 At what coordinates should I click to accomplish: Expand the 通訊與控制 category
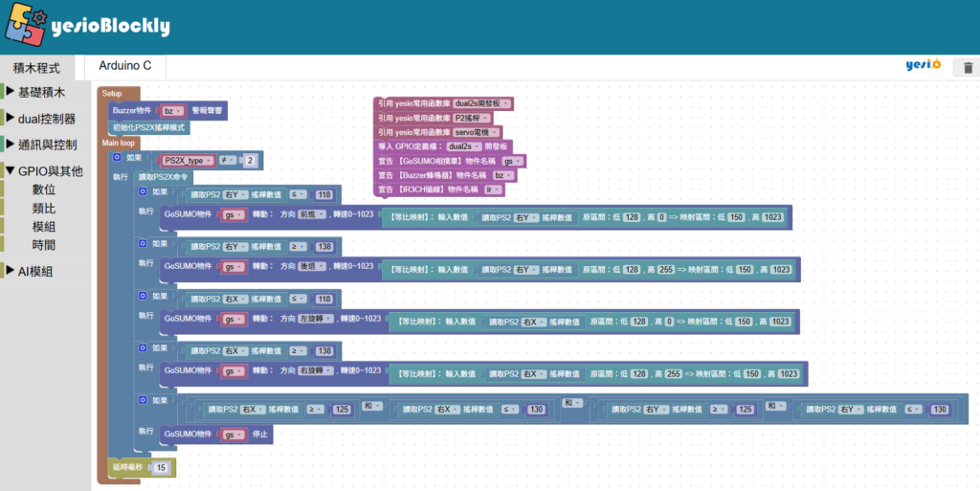click(x=48, y=145)
